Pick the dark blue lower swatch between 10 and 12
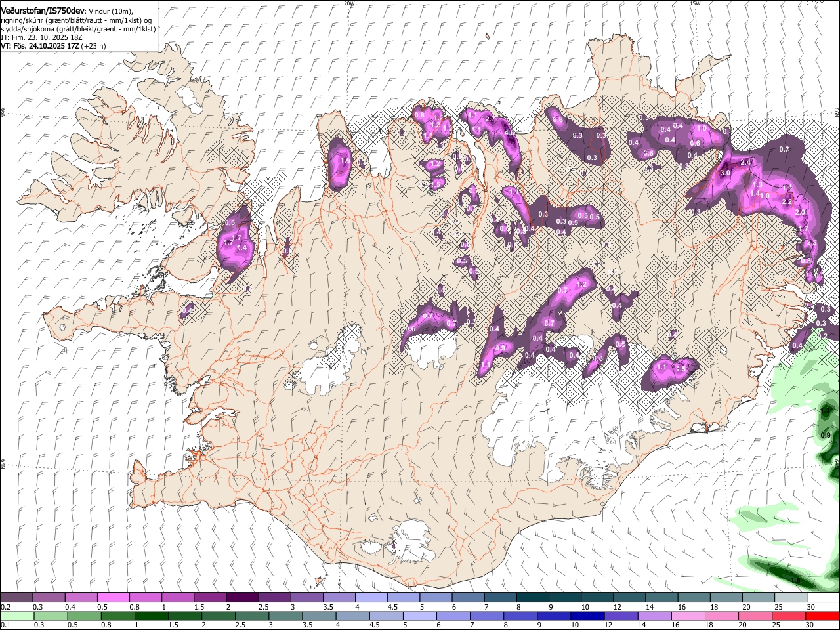 (588, 616)
